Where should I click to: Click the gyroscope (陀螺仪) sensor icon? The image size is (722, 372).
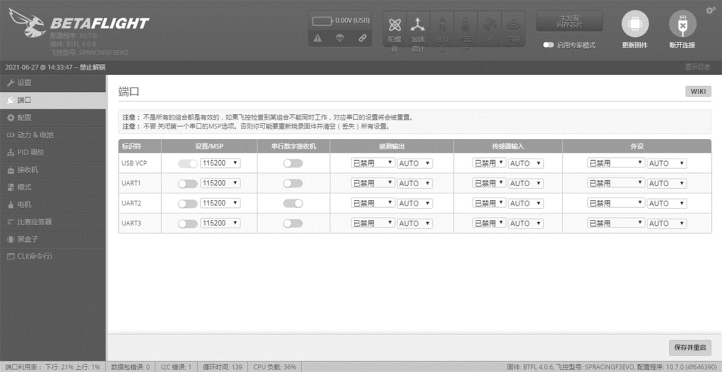[x=395, y=24]
